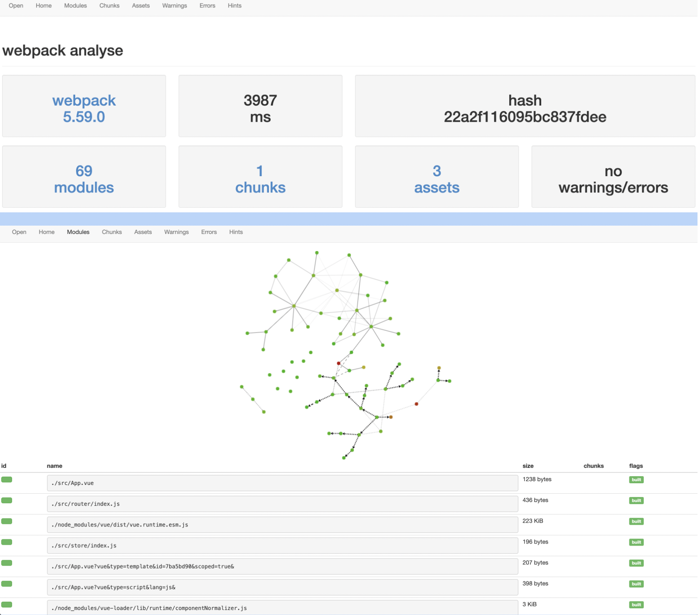
Task: Open the 69 modules card link
Action: (84, 179)
